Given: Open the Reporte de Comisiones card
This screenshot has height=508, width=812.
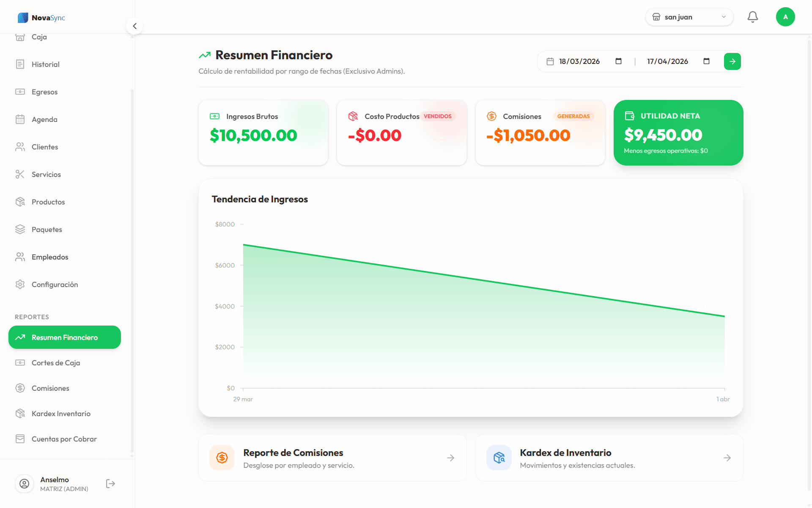Looking at the screenshot, I should tap(332, 458).
